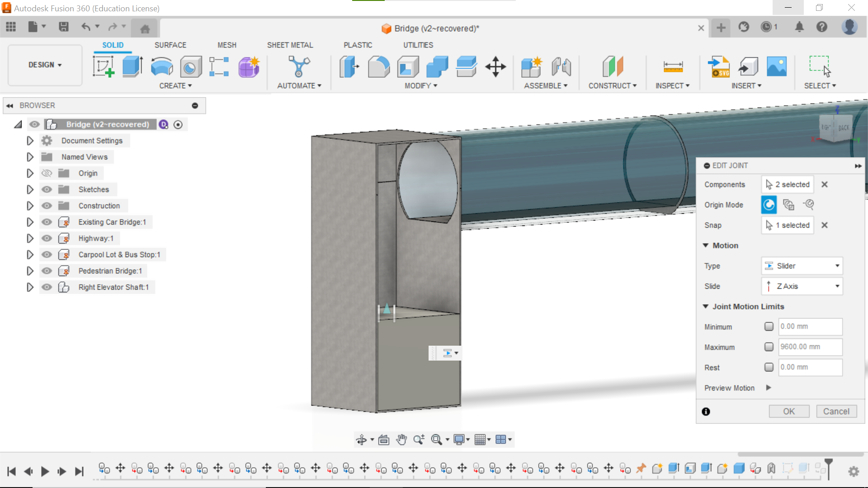Select the Fillet tool
The width and height of the screenshot is (868, 488).
tap(378, 67)
